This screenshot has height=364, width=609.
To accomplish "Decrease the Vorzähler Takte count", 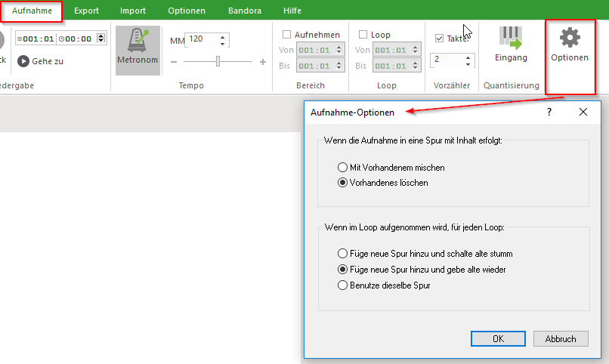I will pyautogui.click(x=468, y=64).
